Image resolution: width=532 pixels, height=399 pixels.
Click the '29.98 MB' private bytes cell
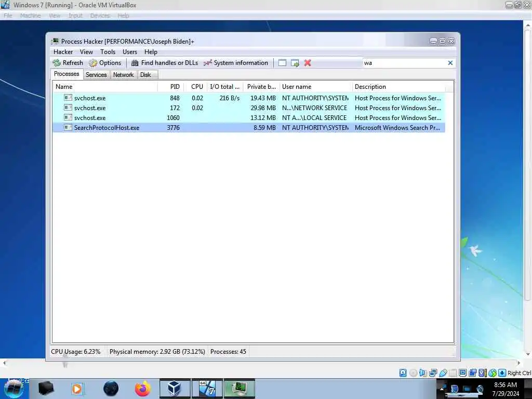point(263,108)
